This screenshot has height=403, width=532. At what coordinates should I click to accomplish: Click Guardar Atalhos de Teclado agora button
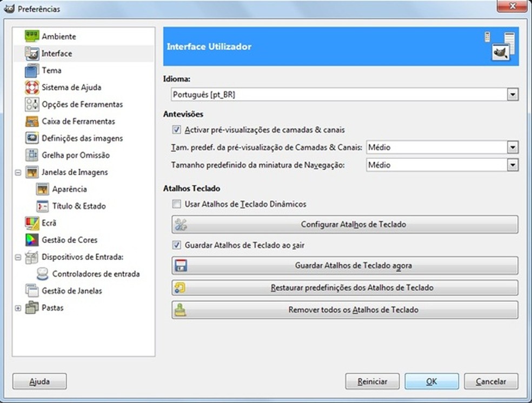(x=345, y=265)
